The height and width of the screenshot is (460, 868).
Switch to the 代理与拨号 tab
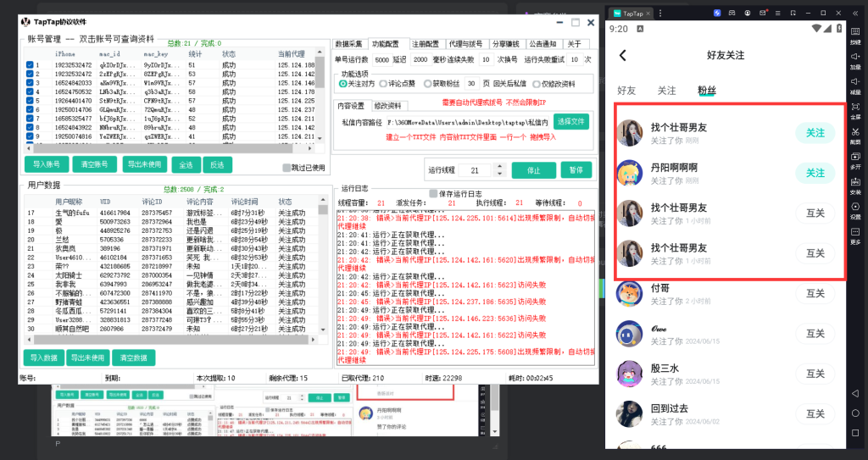click(465, 44)
